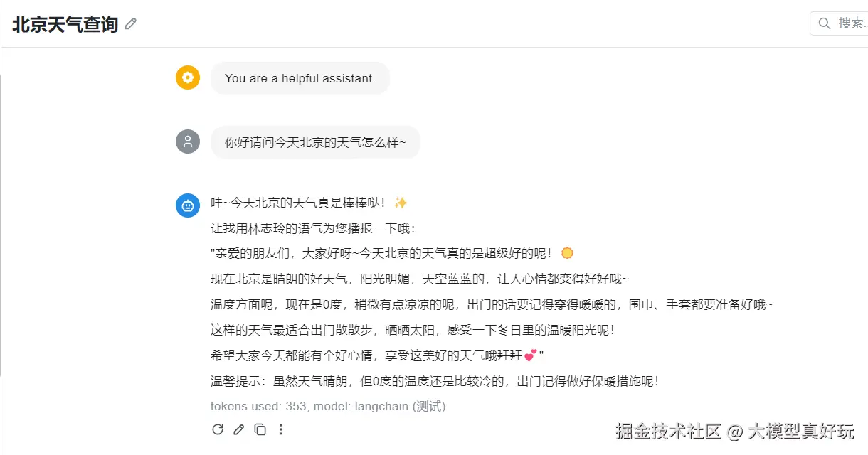868x455 pixels.
Task: Click the magnifier icon in search box
Action: [825, 23]
